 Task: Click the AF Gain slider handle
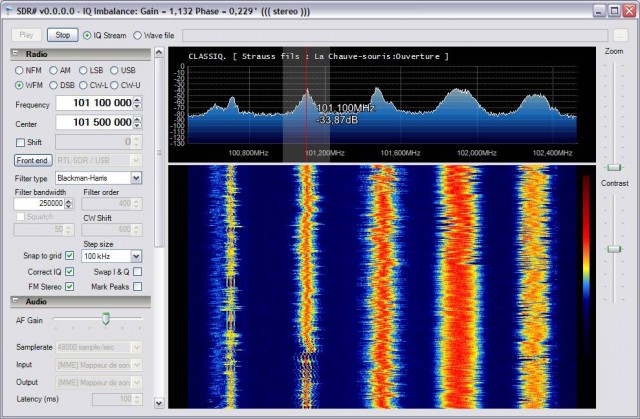[x=106, y=318]
